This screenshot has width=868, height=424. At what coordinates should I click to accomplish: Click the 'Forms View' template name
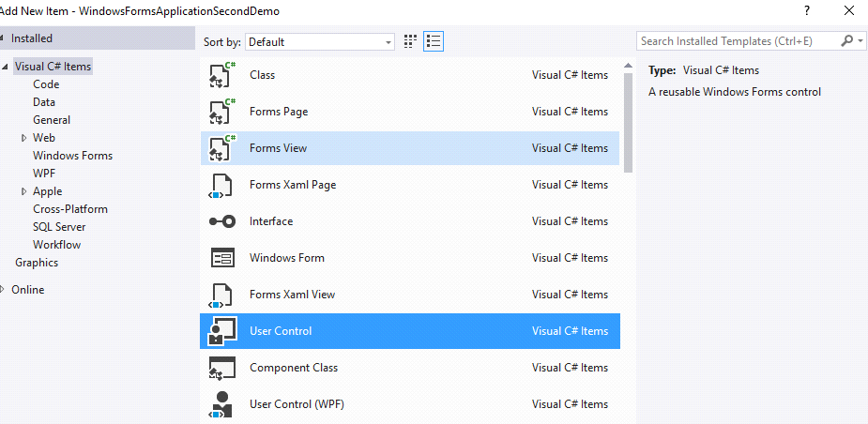click(x=278, y=148)
